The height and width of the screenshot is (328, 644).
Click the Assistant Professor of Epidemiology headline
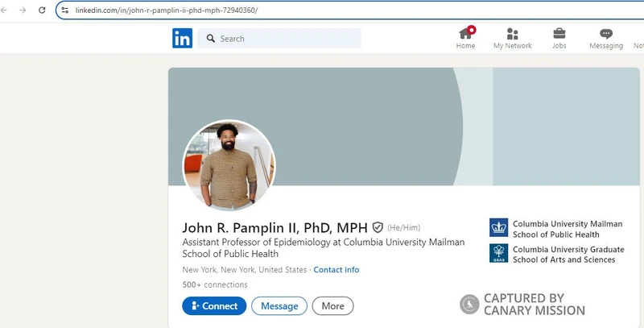[324, 248]
